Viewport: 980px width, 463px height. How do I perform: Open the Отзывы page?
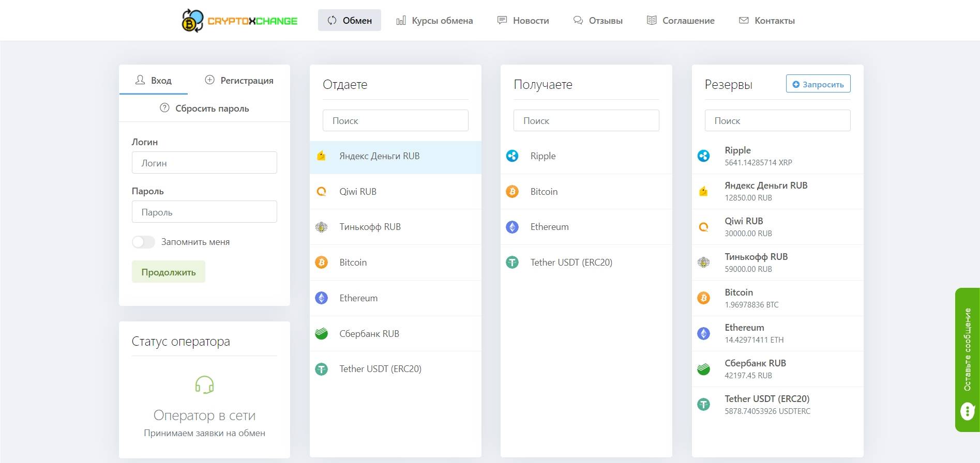[x=598, y=20]
